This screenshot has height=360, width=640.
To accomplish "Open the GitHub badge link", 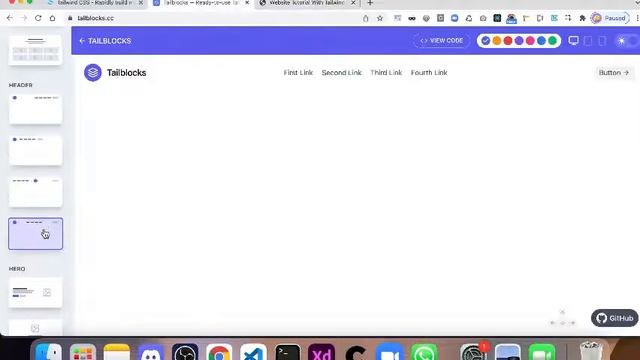I will click(x=615, y=318).
